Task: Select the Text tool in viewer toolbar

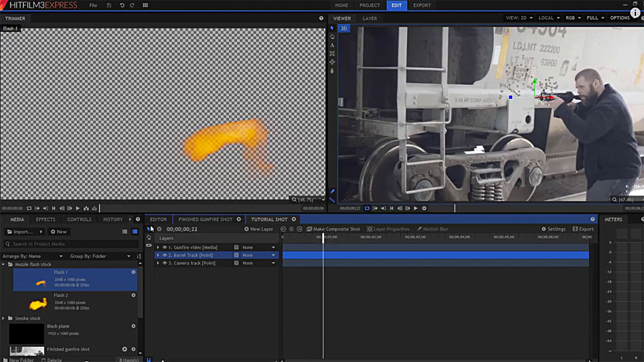Action: (x=332, y=45)
